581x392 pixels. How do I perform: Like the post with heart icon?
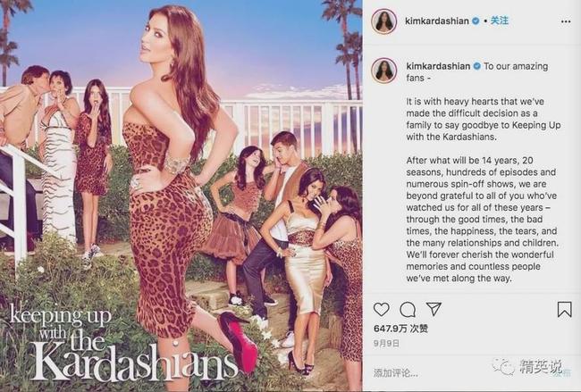tap(382, 310)
